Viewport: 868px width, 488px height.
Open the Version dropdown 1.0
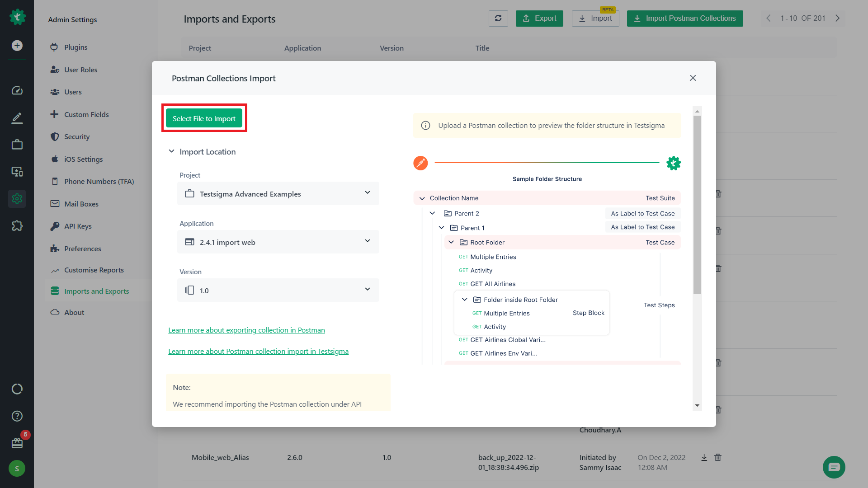pos(278,290)
